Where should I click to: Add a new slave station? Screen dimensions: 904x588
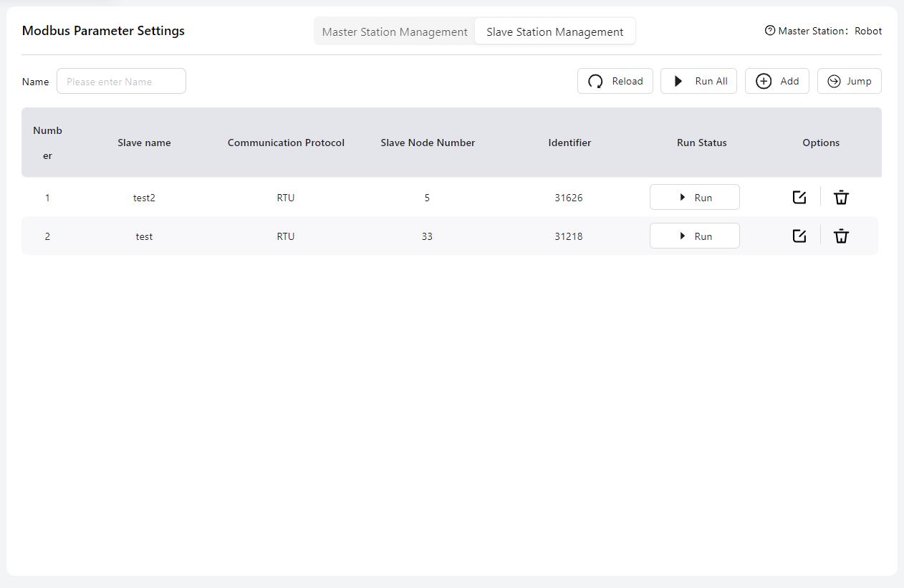(777, 81)
